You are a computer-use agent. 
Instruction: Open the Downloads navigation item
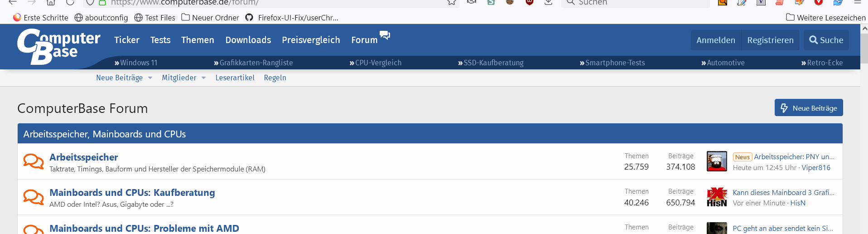click(248, 40)
